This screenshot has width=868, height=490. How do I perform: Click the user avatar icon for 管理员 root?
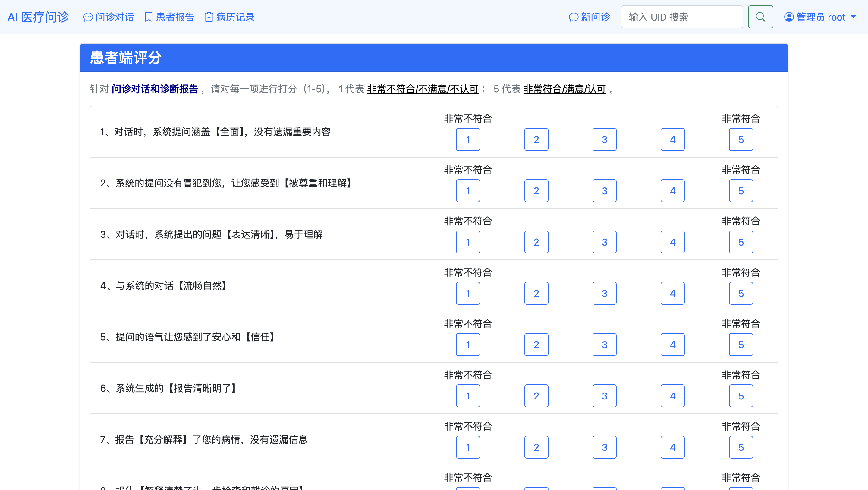pyautogui.click(x=788, y=17)
